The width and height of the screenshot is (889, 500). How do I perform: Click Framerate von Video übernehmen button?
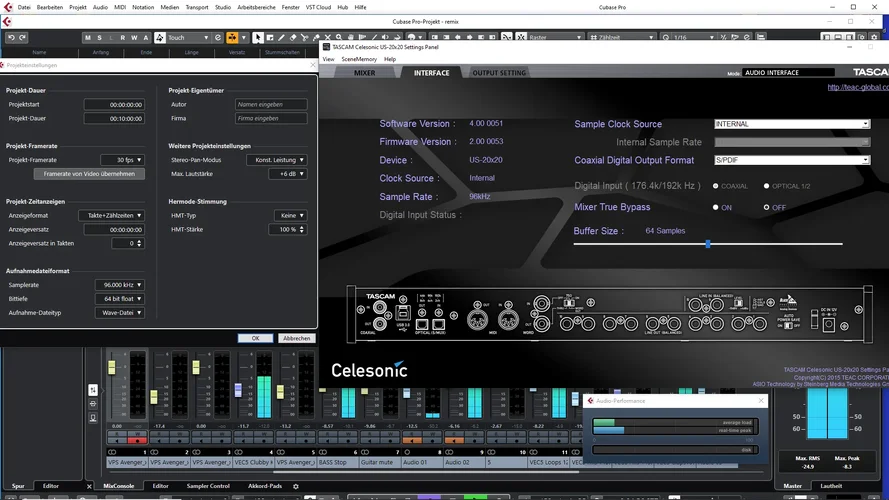pos(89,174)
